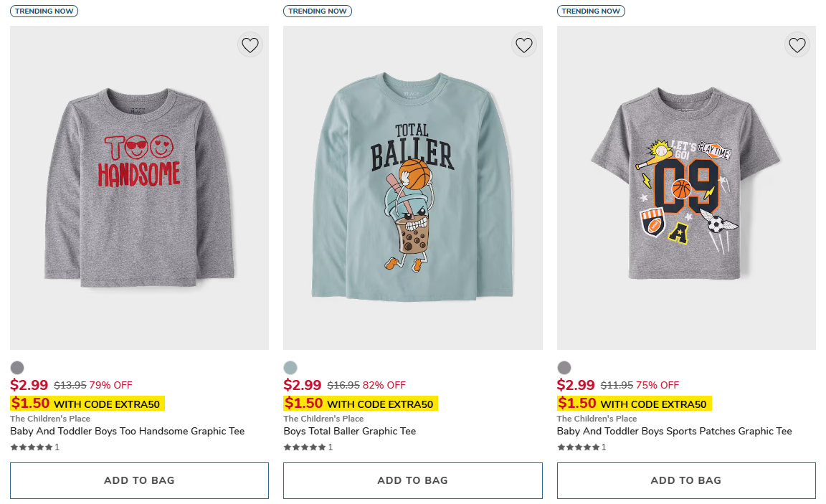Click The Children's Place under Too Handsome tee
This screenshot has width=826, height=504.
click(49, 418)
